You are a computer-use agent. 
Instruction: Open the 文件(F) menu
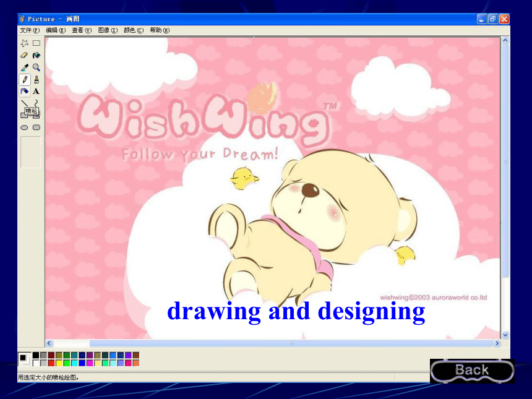(30, 30)
